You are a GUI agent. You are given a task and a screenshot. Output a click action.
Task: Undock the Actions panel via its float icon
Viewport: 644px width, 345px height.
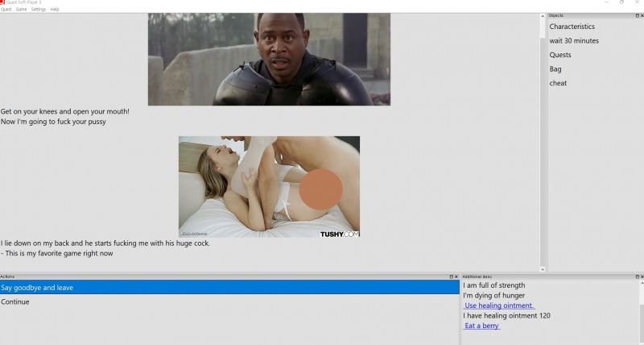451,276
